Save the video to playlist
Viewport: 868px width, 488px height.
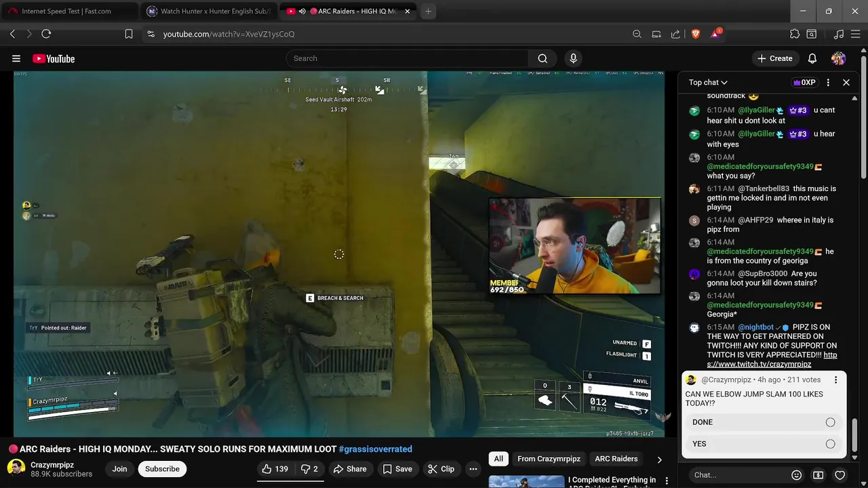(x=397, y=469)
